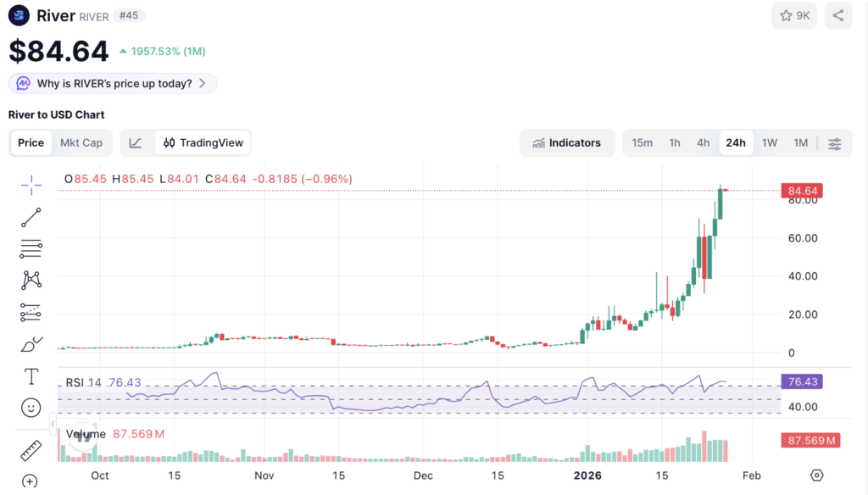
Task: Select the long position forecasting tool
Action: click(31, 312)
